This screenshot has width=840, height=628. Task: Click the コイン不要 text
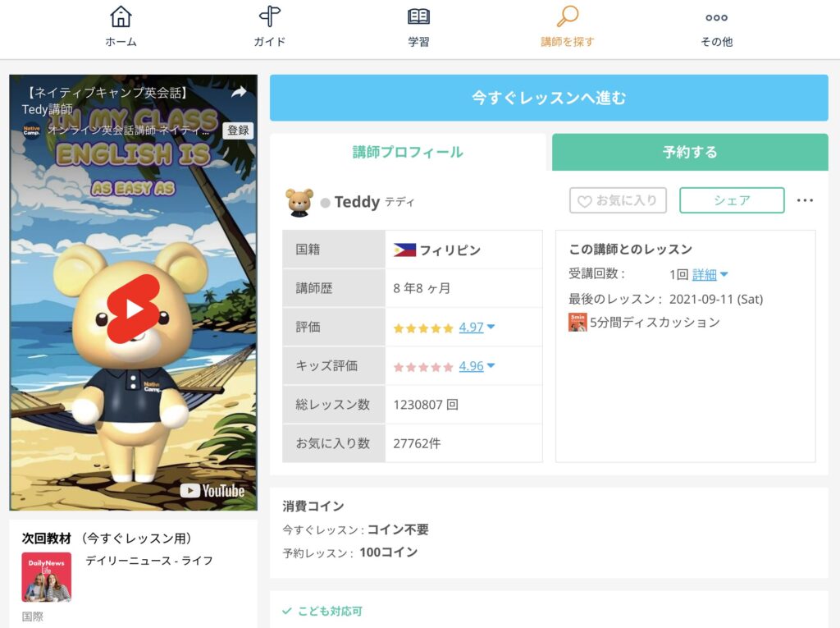pyautogui.click(x=398, y=529)
